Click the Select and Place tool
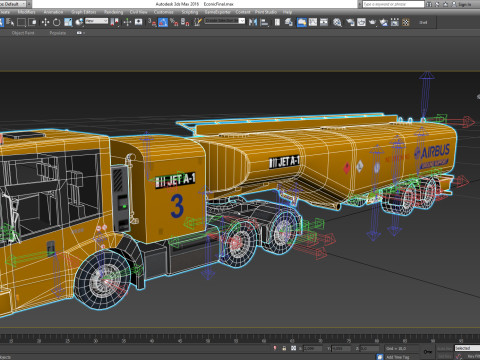The image size is (480, 360). pos(79,22)
